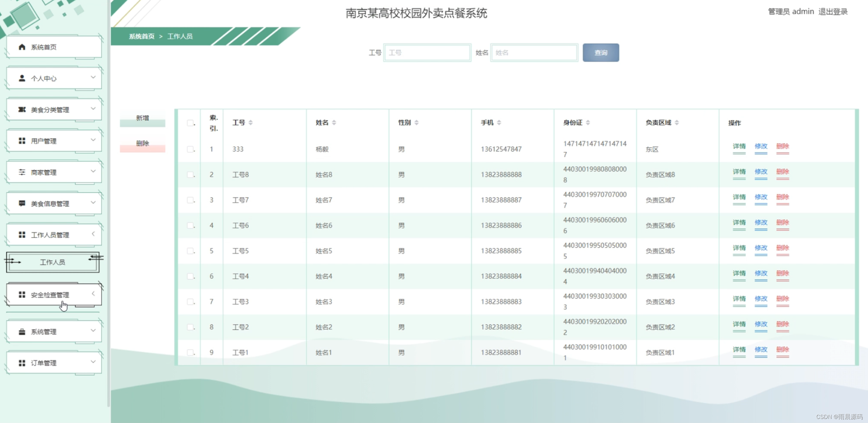Click 退出登录 to log out
The width and height of the screenshot is (868, 423).
point(833,12)
